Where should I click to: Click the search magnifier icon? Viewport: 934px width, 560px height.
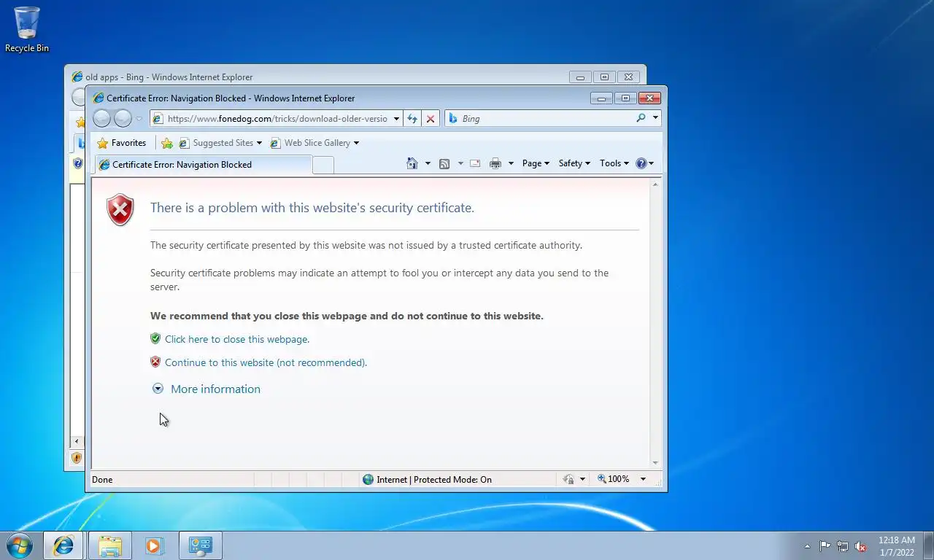[641, 118]
